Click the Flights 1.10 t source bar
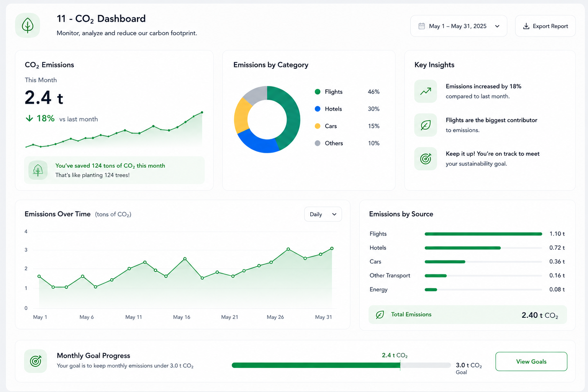Screen dimensions: 588x392 click(x=483, y=234)
